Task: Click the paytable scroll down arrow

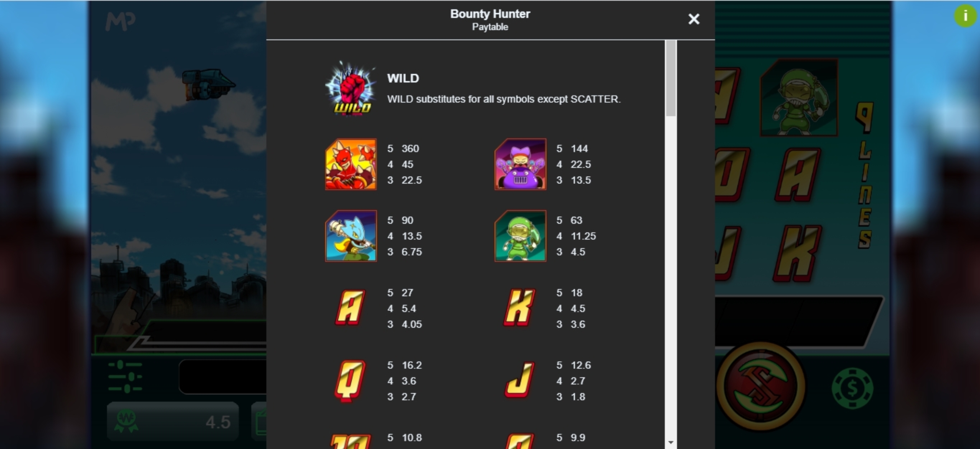Action: pos(671,442)
